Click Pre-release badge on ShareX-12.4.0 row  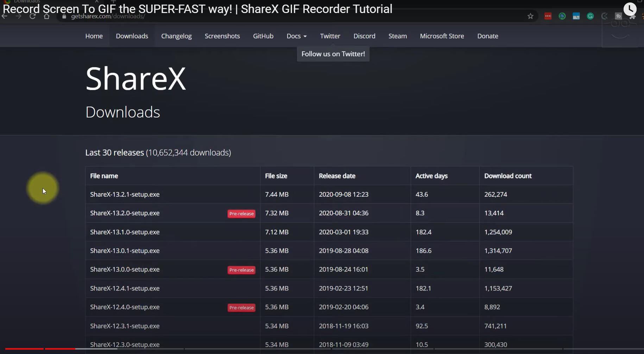[241, 308]
